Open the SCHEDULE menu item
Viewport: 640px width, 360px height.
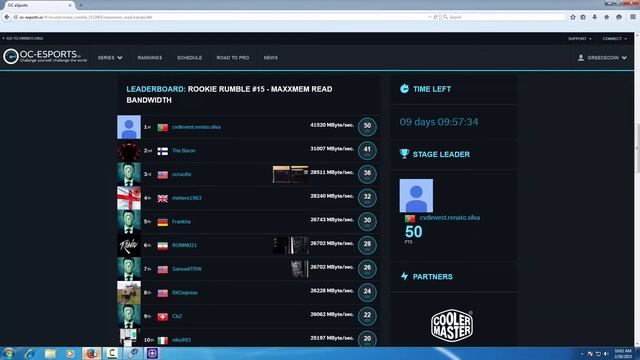[189, 58]
